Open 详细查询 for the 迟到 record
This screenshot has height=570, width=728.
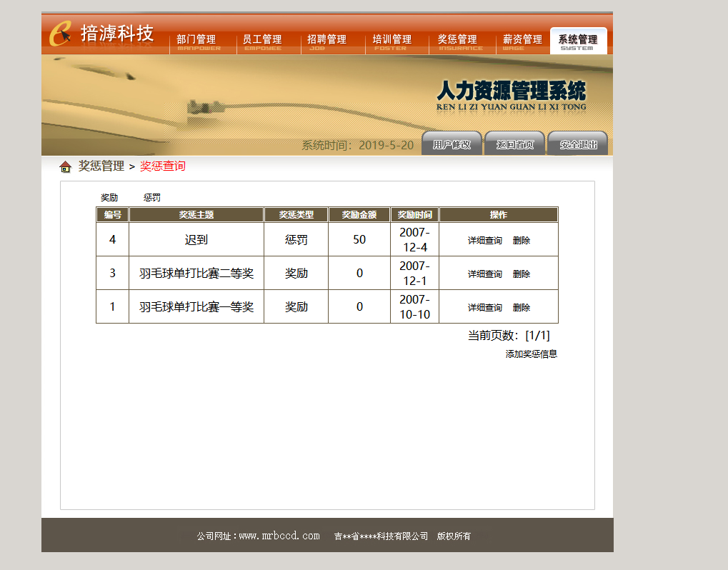tap(484, 241)
